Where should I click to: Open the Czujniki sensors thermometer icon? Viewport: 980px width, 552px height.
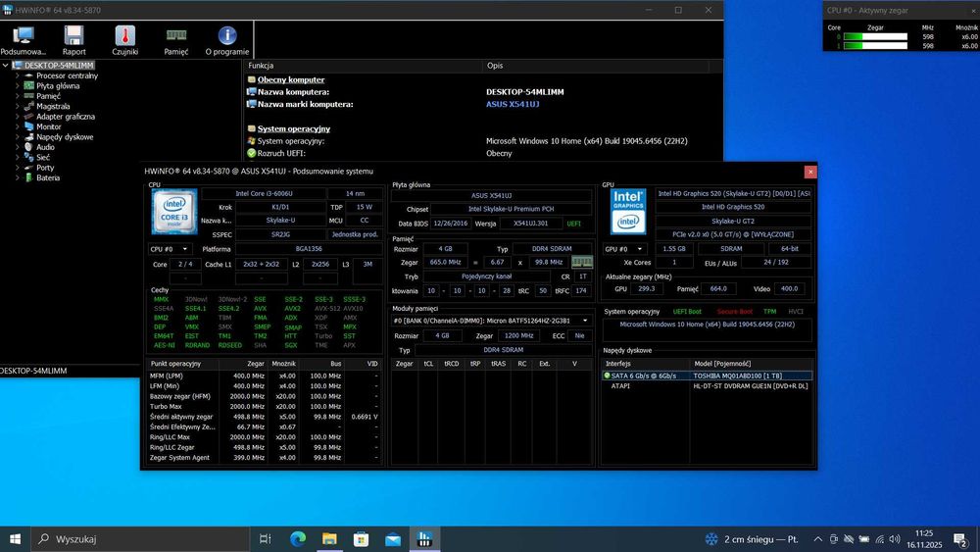(x=125, y=40)
